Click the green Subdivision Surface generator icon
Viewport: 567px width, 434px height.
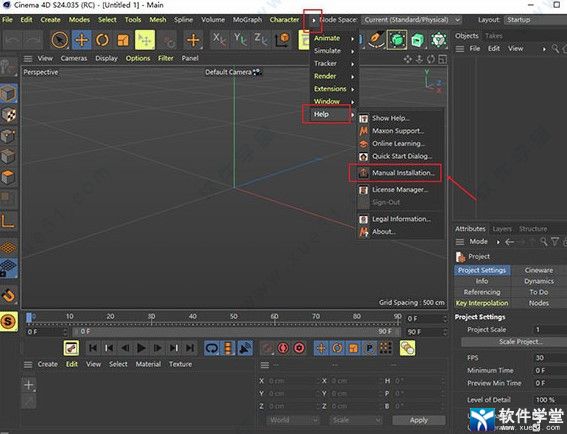click(397, 39)
